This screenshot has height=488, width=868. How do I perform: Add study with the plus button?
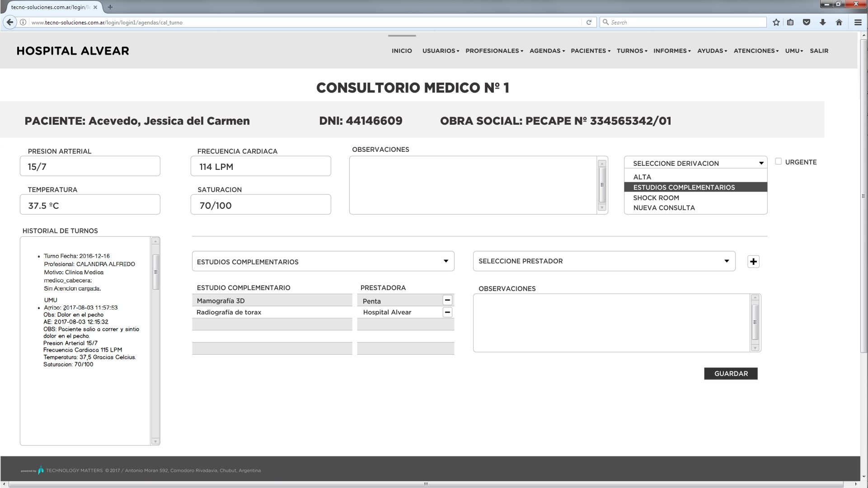tap(753, 262)
